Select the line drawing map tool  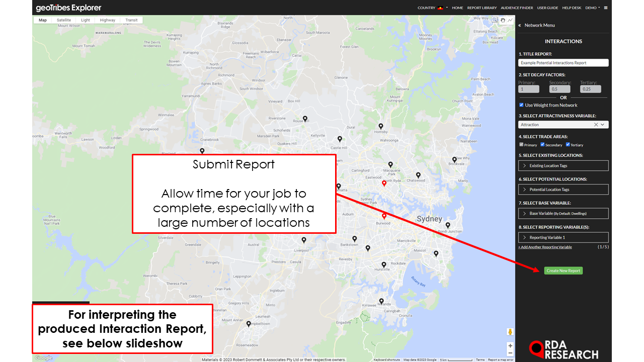[510, 20]
